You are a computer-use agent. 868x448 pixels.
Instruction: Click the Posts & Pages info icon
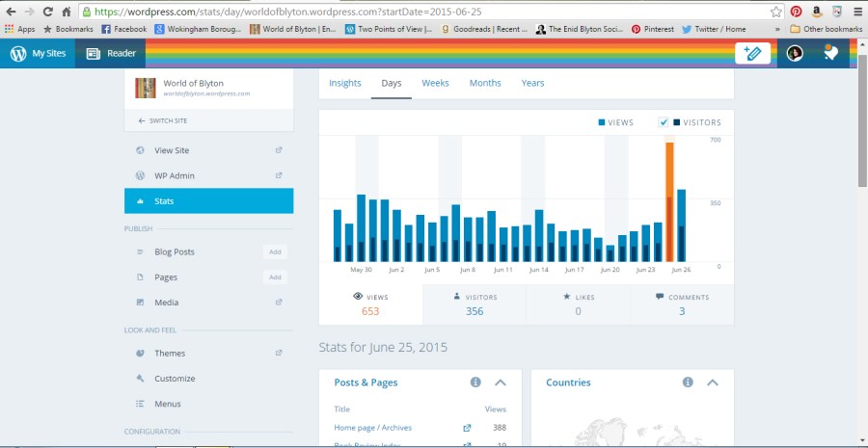point(475,382)
